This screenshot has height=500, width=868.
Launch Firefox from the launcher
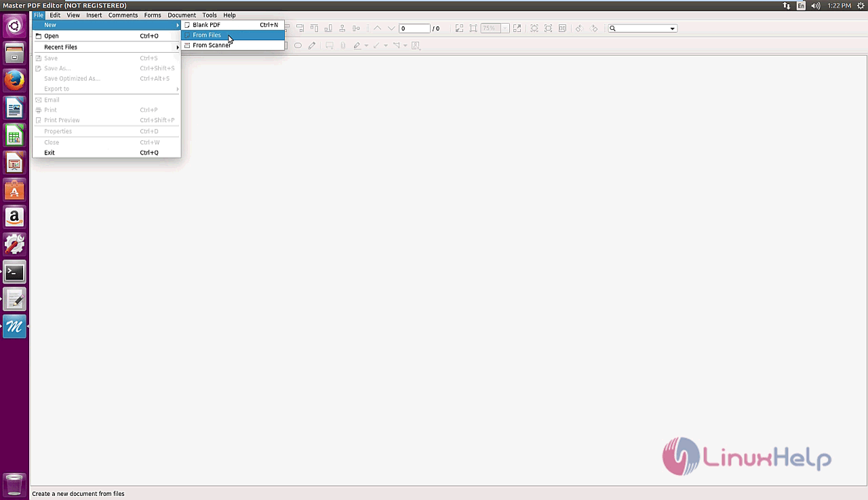point(14,81)
